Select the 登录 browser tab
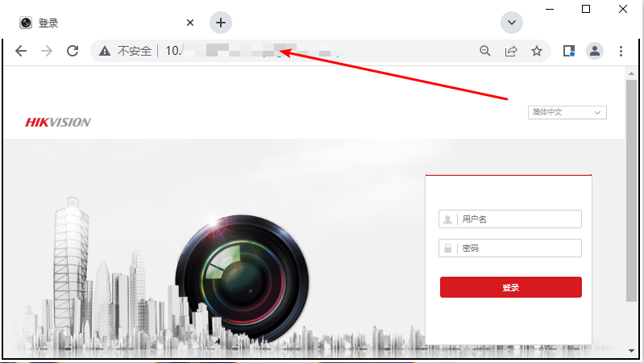This screenshot has height=363, width=644. click(x=97, y=23)
